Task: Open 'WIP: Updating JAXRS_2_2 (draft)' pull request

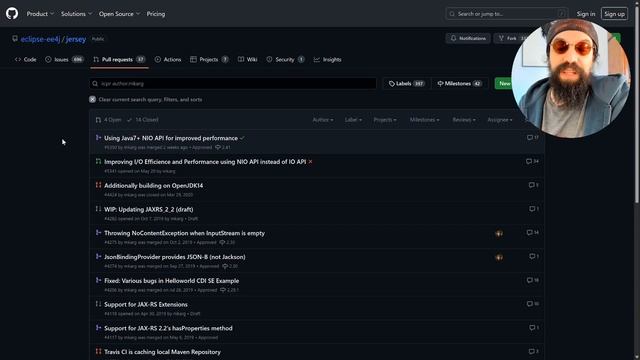Action: pos(149,209)
